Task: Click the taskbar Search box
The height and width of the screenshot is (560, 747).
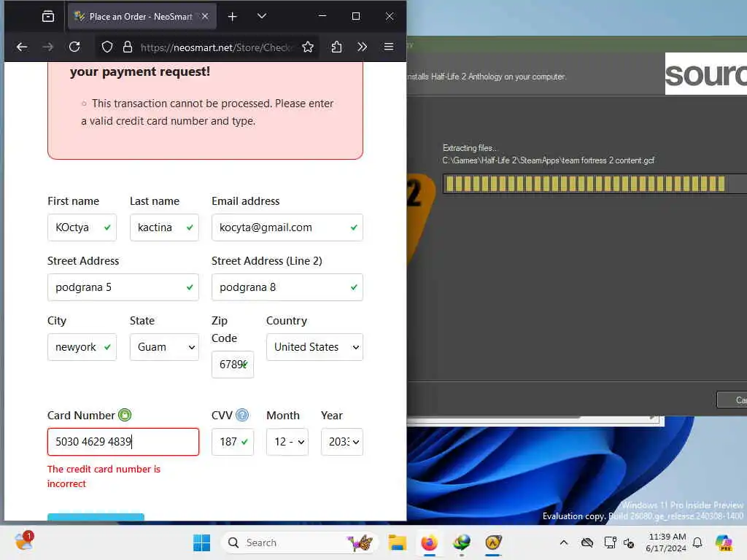Action: (x=299, y=542)
